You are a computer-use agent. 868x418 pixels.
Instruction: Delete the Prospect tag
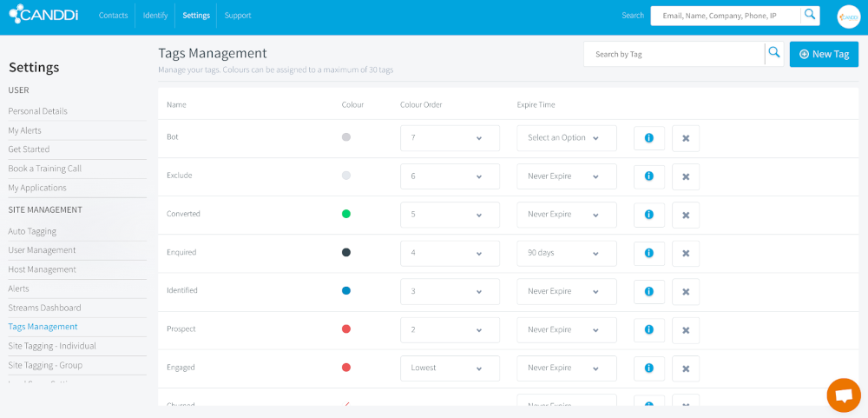(x=686, y=330)
